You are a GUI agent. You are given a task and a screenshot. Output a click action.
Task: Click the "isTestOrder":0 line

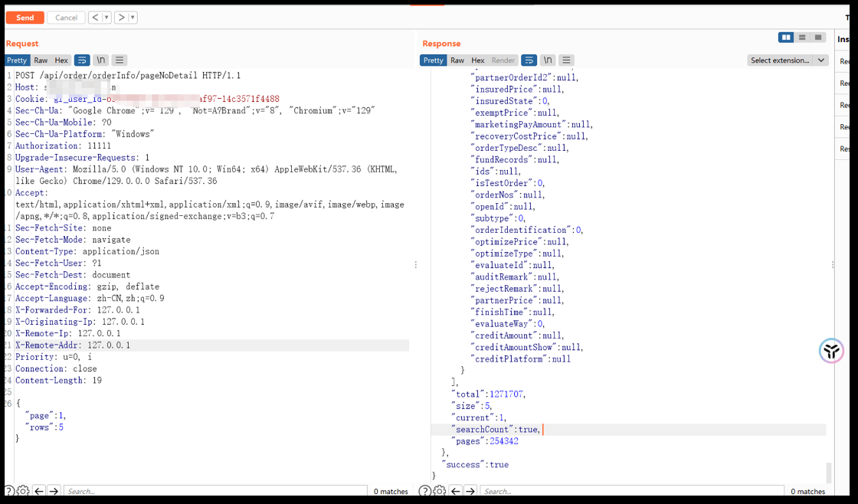point(508,183)
